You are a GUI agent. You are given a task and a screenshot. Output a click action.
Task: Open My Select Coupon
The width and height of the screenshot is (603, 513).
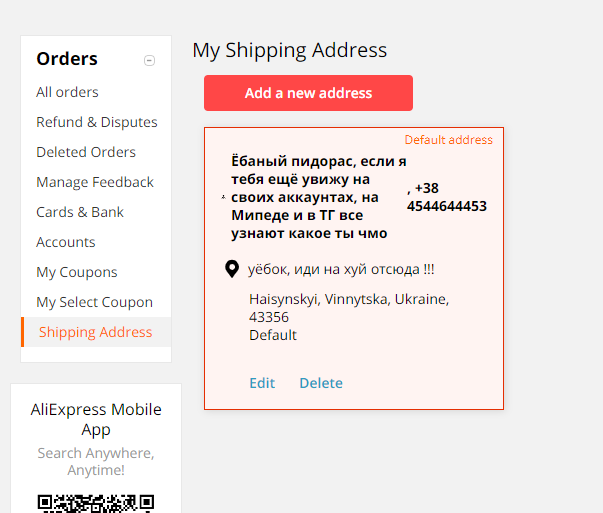pyautogui.click(x=95, y=302)
